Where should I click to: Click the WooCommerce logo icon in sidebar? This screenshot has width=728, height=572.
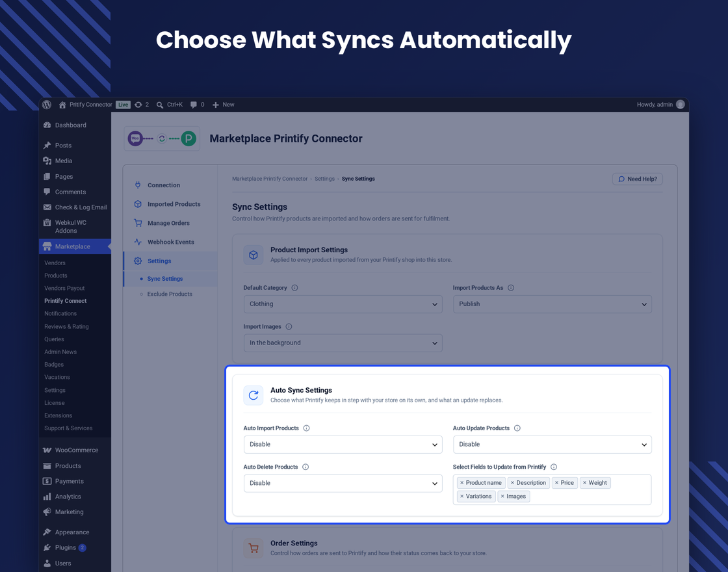click(47, 450)
